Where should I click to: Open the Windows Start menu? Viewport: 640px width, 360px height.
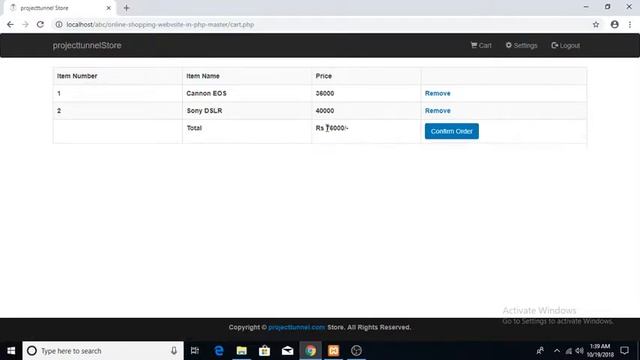pos(11,351)
